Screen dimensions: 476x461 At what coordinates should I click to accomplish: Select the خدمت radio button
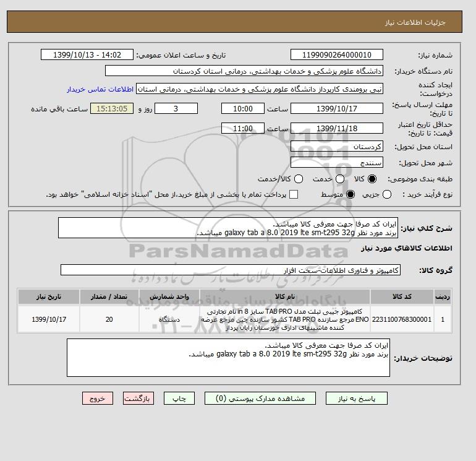click(340, 179)
